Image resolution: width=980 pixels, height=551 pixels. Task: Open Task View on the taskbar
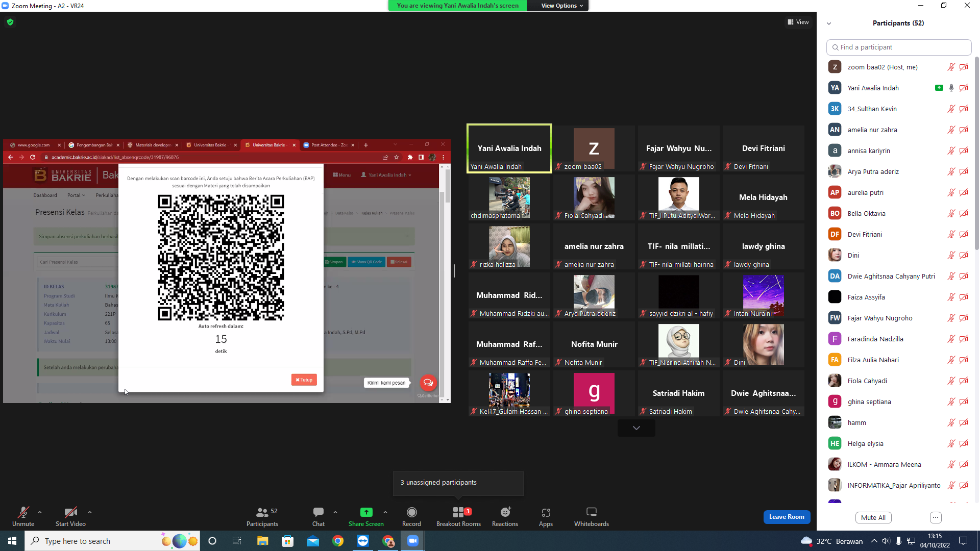tap(237, 541)
